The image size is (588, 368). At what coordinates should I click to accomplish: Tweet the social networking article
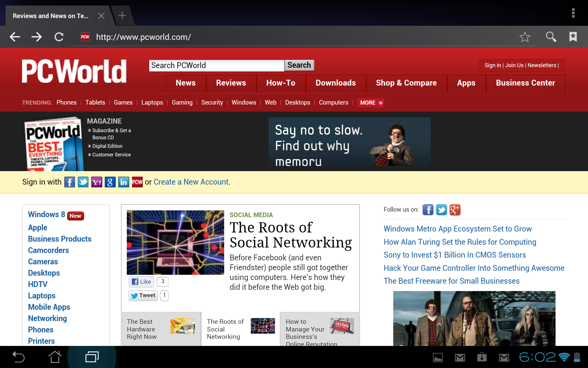tap(143, 295)
